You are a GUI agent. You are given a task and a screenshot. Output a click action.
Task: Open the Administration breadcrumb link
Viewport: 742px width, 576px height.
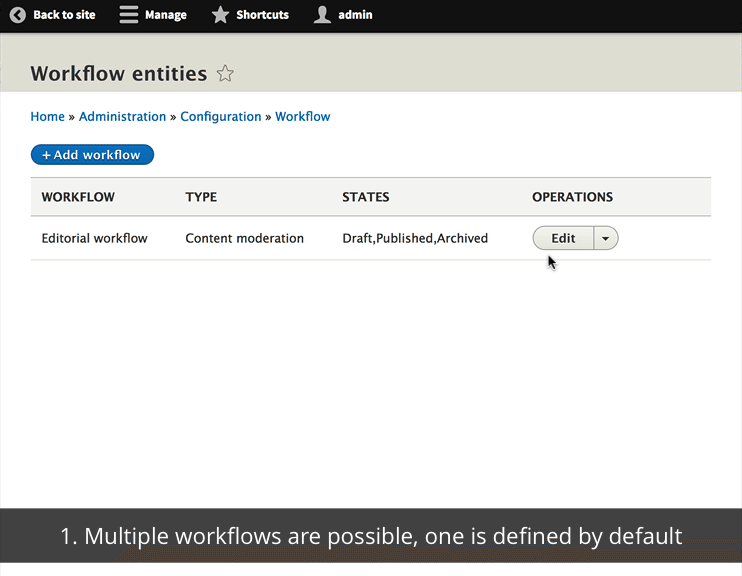122,117
